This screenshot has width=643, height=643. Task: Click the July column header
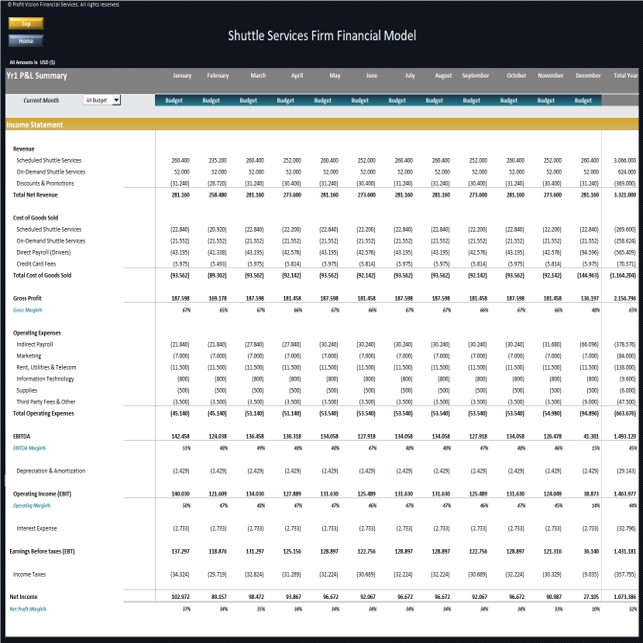click(410, 75)
